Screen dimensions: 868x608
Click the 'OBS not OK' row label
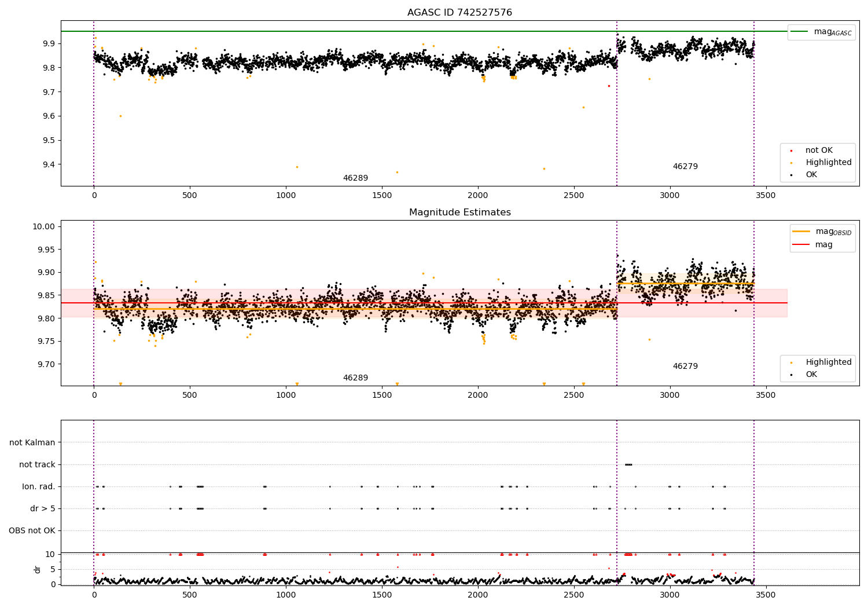(x=32, y=531)
